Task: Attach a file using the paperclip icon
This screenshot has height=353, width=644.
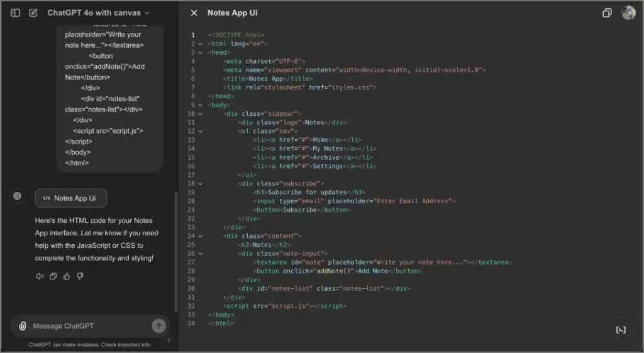Action: pyautogui.click(x=23, y=326)
